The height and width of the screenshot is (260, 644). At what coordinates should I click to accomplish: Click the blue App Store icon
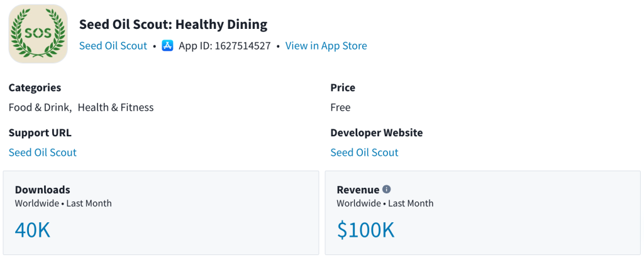coord(167,46)
